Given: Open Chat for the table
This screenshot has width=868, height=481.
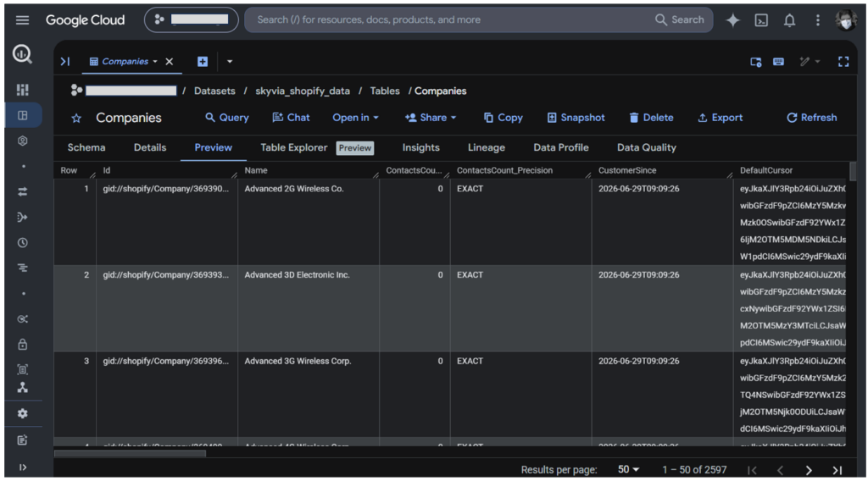Looking at the screenshot, I should tap(292, 117).
